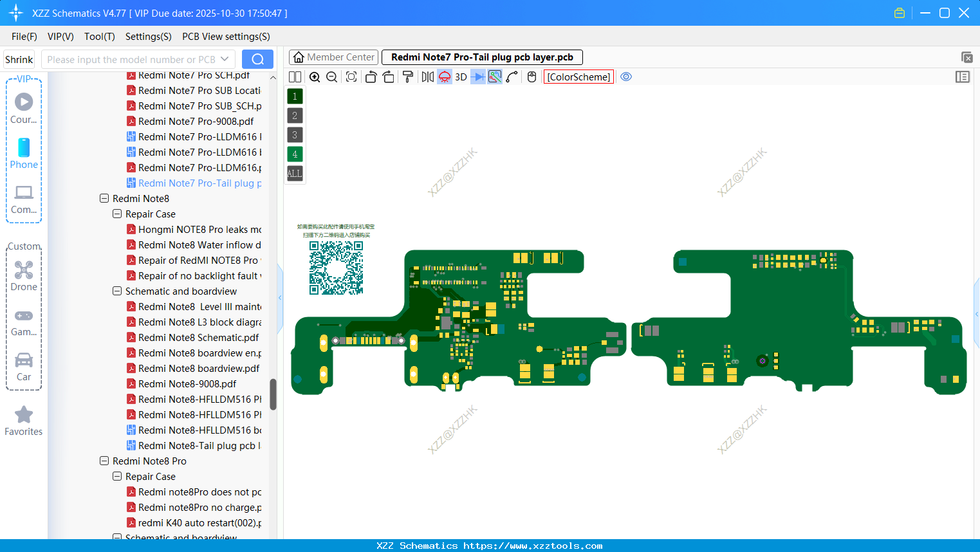Collapse the Repair Case section under Redmi Note8
The image size is (980, 552).
116,214
